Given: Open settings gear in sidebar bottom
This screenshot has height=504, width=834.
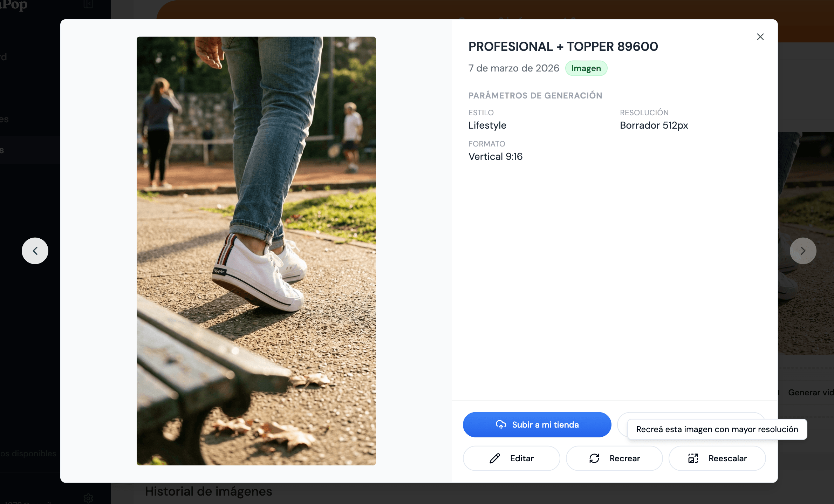Looking at the screenshot, I should 88,498.
